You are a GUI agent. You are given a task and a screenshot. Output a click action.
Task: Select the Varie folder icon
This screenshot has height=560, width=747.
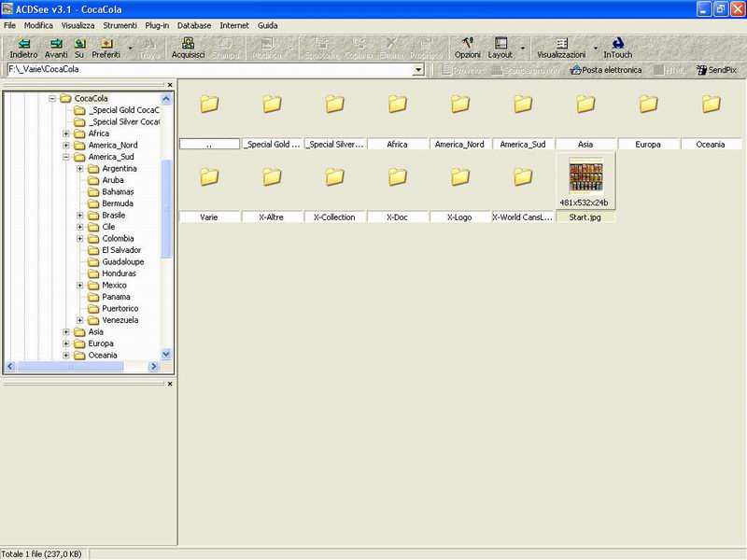click(x=209, y=176)
